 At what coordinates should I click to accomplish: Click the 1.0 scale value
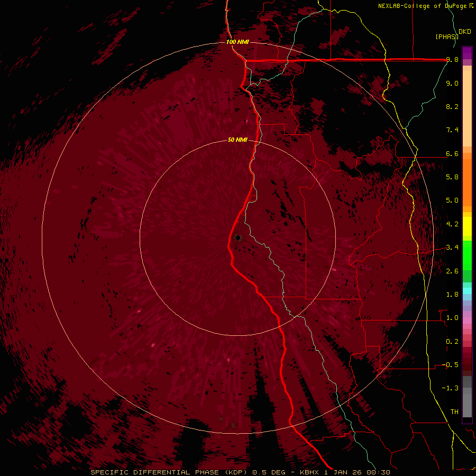click(x=452, y=318)
